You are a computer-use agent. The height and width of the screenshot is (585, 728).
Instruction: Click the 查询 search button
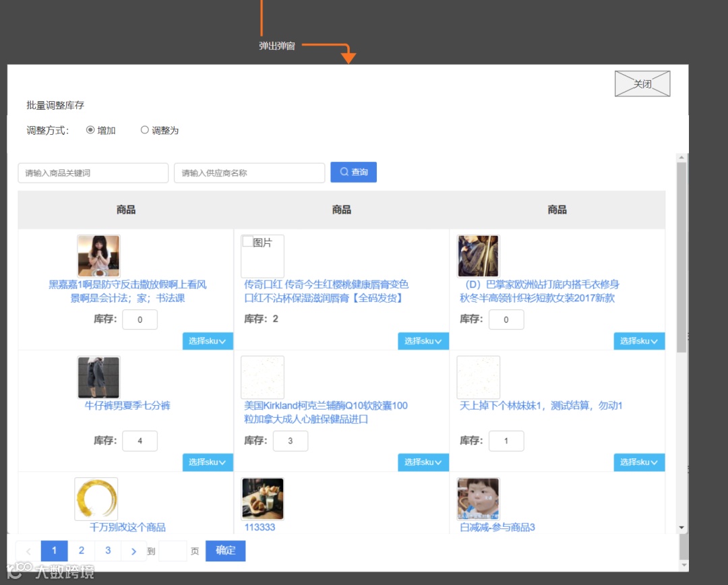[353, 173]
